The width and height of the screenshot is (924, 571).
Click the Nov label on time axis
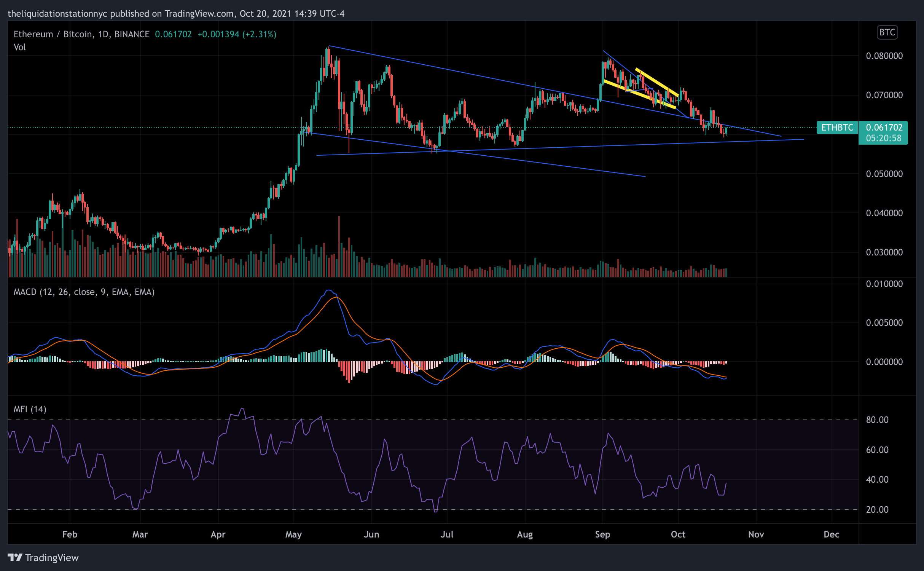coord(756,534)
